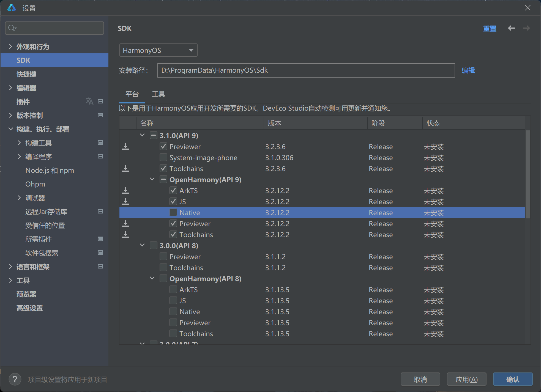The height and width of the screenshot is (392, 541).
Task: Uncheck Toolchains 3.2.3.6 checkbox
Action: (163, 168)
